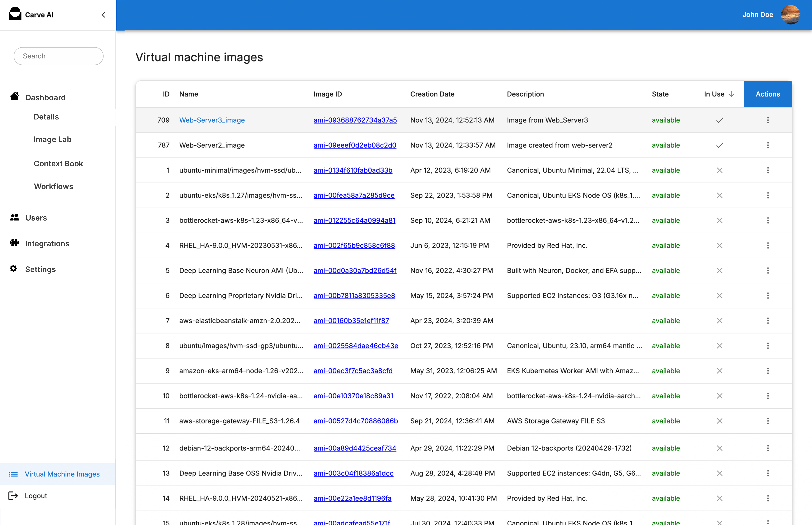Click the Dashboard home icon
Image resolution: width=812 pixels, height=525 pixels.
(x=15, y=96)
